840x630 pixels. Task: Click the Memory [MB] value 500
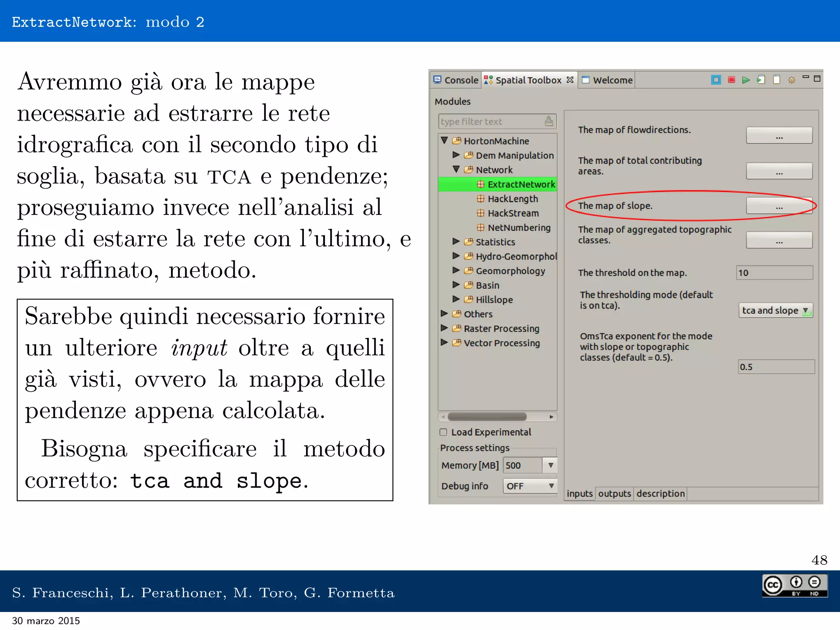click(523, 465)
